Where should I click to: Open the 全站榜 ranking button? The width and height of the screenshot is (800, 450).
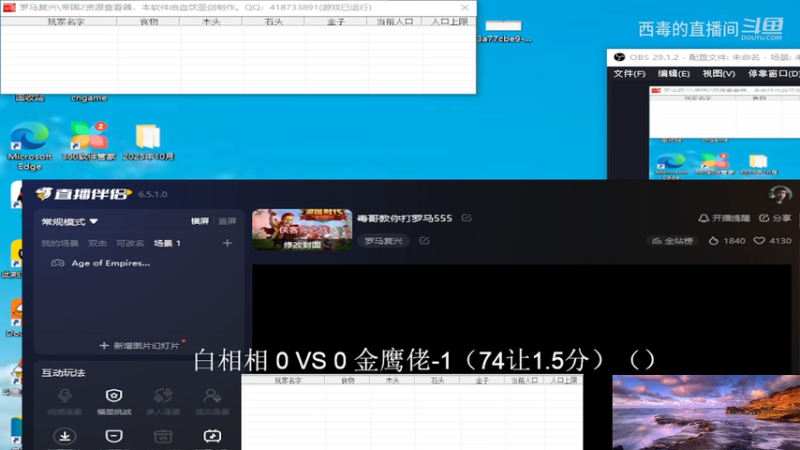click(672, 241)
